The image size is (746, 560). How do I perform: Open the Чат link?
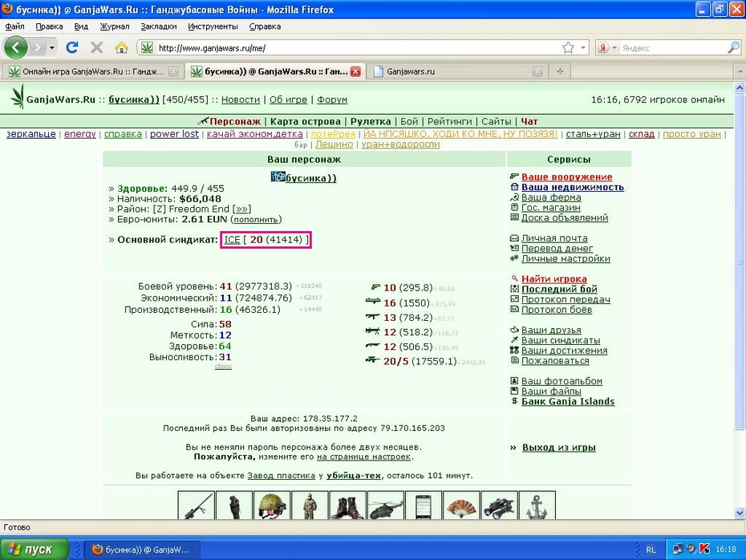click(529, 121)
